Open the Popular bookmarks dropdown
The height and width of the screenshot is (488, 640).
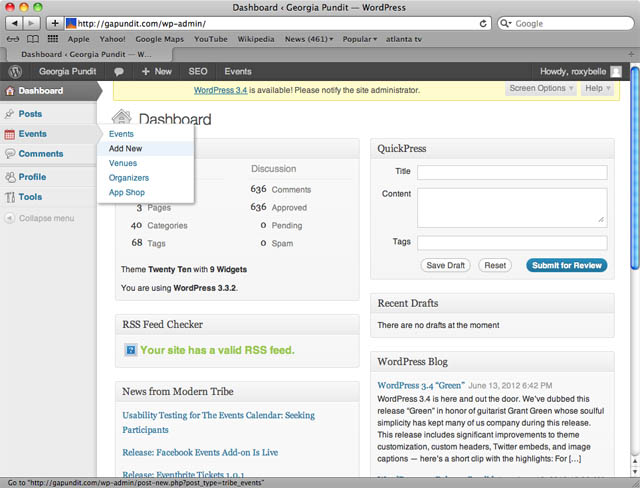click(x=360, y=39)
